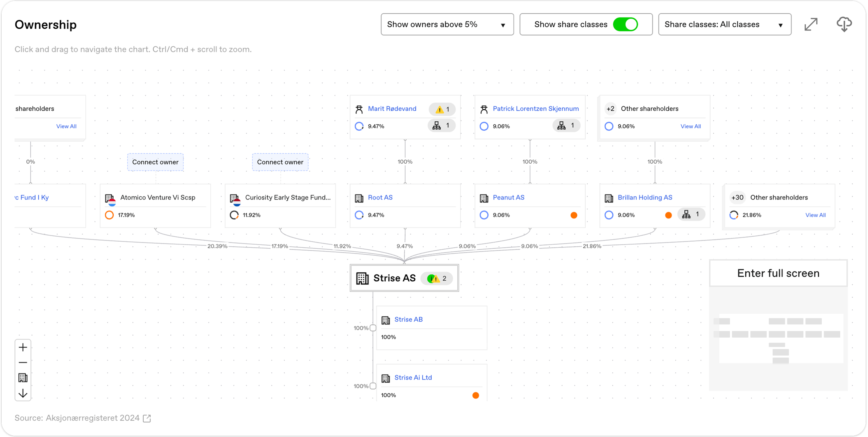This screenshot has height=437, width=868.
Task: Open the Share classes: All classes dropdown
Action: pos(724,24)
